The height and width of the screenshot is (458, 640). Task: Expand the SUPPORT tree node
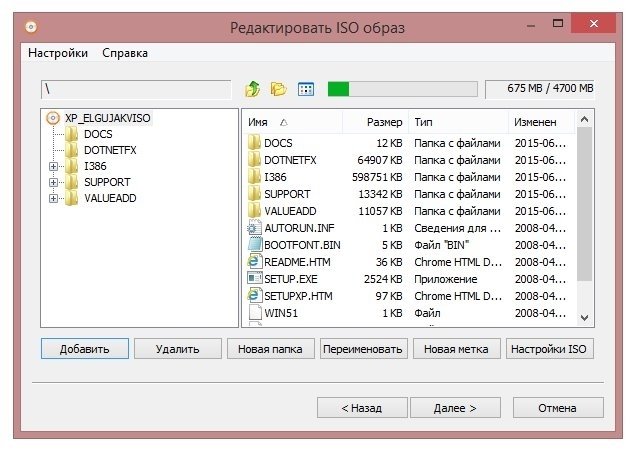coord(53,182)
